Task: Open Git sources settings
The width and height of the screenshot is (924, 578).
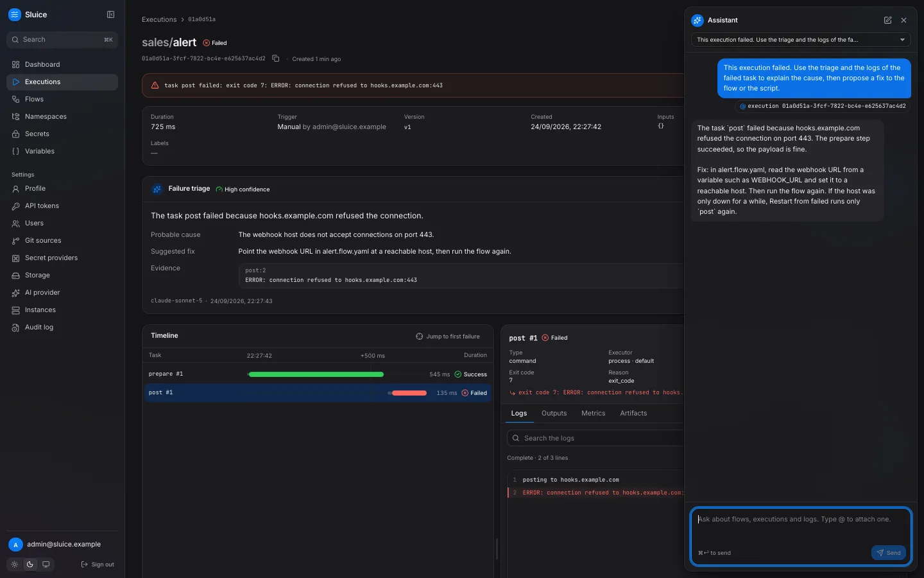Action: [x=62, y=240]
